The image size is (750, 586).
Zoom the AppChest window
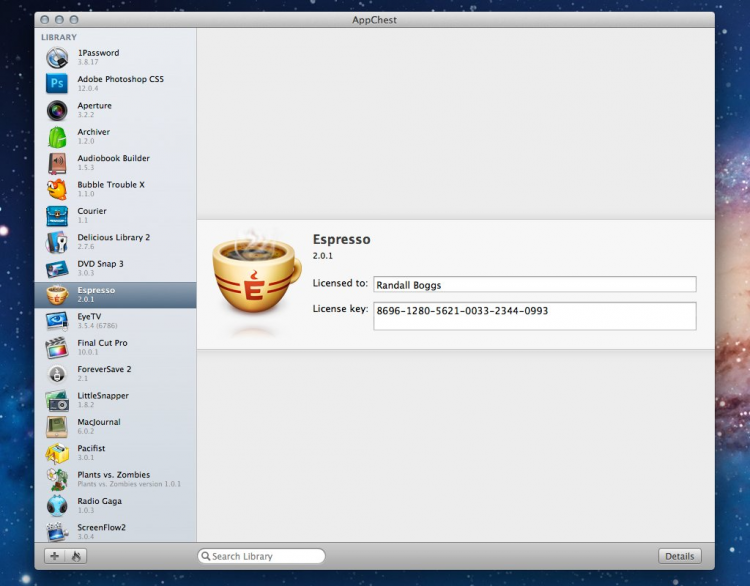[74, 20]
